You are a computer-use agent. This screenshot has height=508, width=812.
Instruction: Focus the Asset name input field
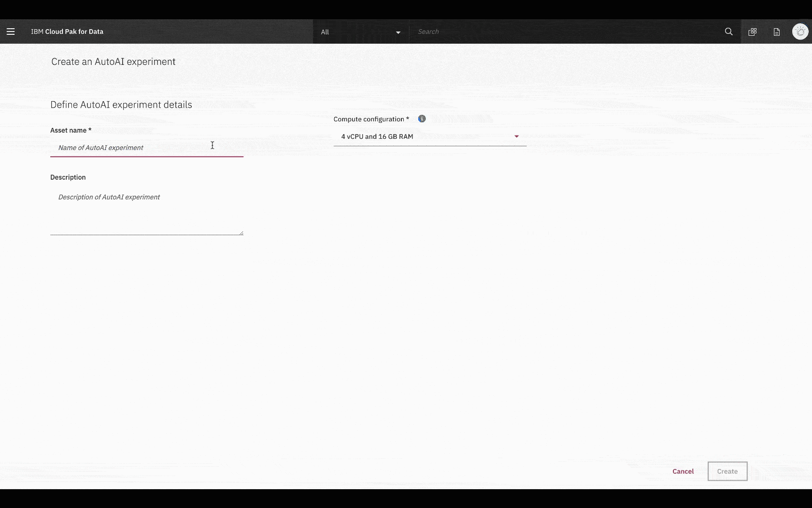(147, 148)
